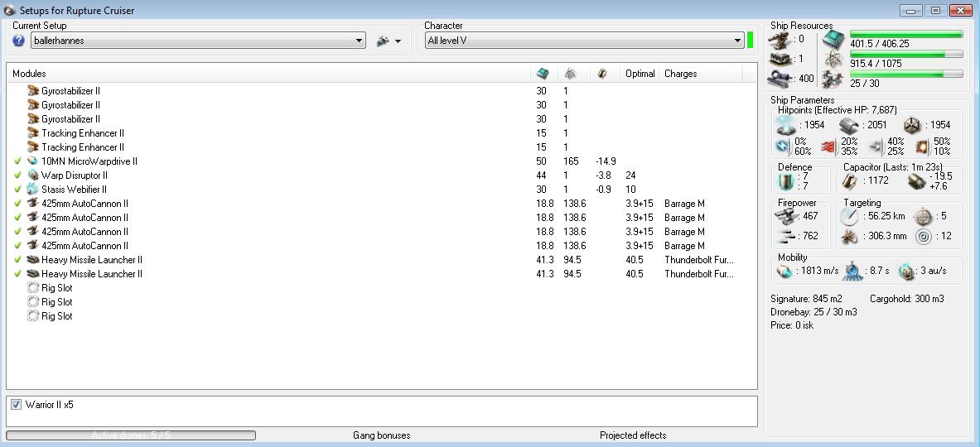Viewport: 980px width, 447px height.
Task: Toggle active state of Warp Disruptor II
Action: [17, 175]
